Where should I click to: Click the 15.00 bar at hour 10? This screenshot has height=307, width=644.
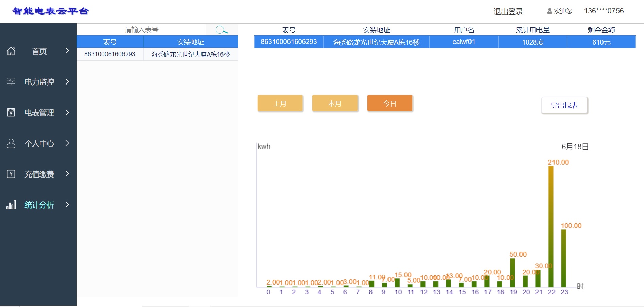click(x=397, y=282)
